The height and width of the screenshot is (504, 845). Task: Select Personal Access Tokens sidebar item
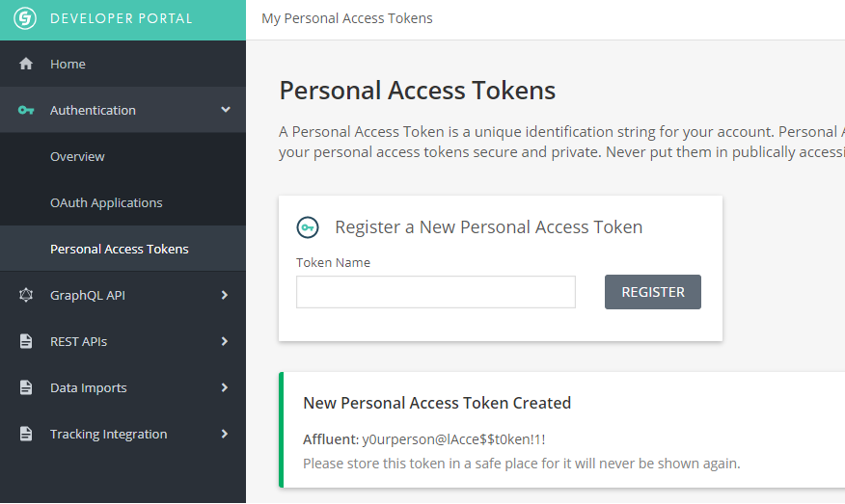point(123,249)
